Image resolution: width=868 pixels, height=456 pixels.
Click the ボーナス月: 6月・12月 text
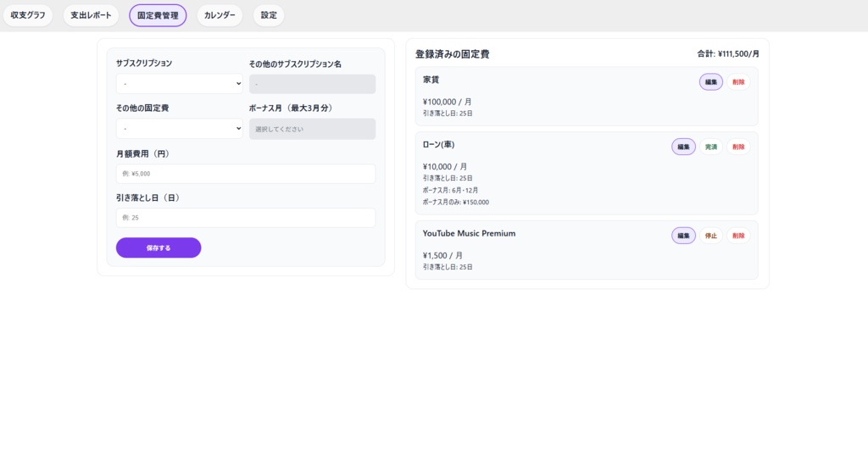click(450, 191)
